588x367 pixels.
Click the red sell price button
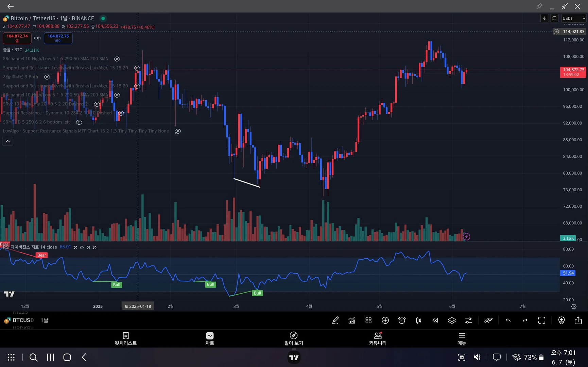click(17, 38)
